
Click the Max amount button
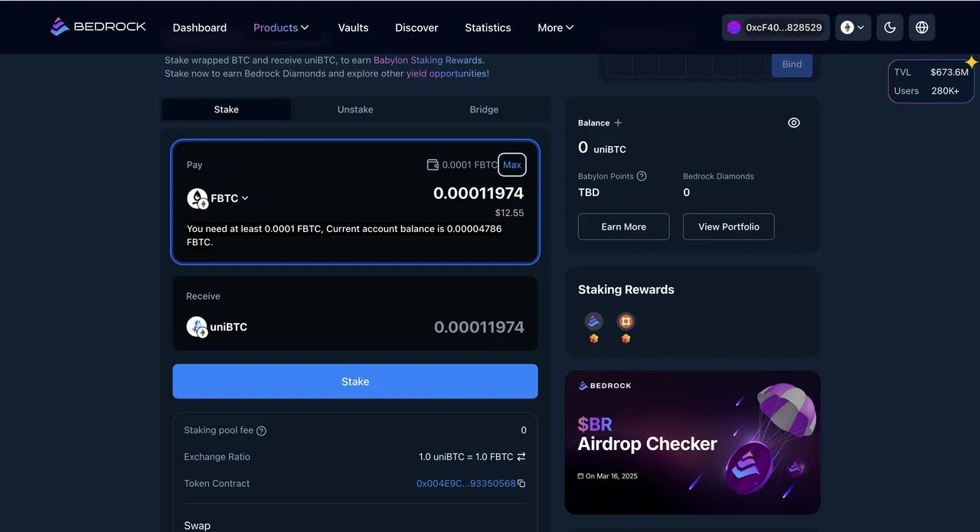tap(512, 165)
